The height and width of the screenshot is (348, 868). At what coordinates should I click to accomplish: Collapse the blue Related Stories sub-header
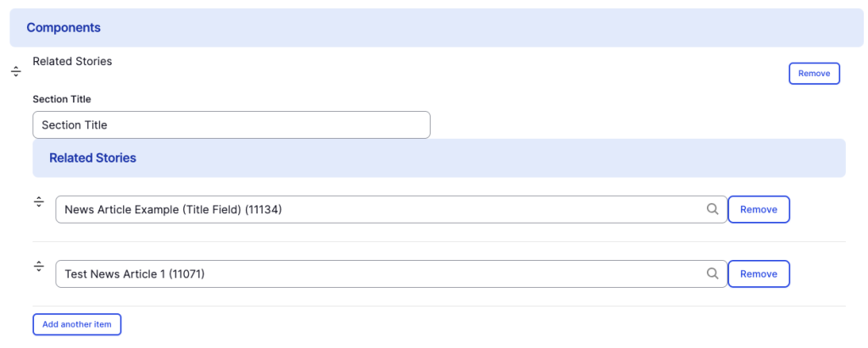tap(92, 157)
